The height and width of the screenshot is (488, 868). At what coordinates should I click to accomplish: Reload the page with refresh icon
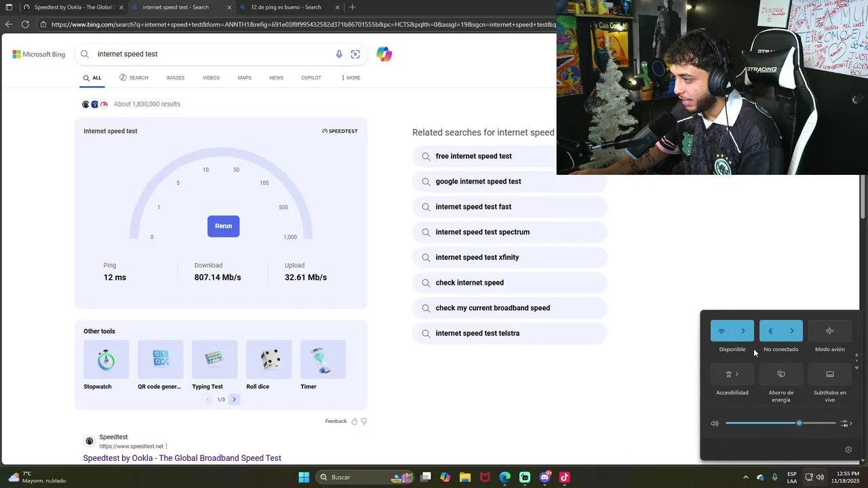coord(25,24)
